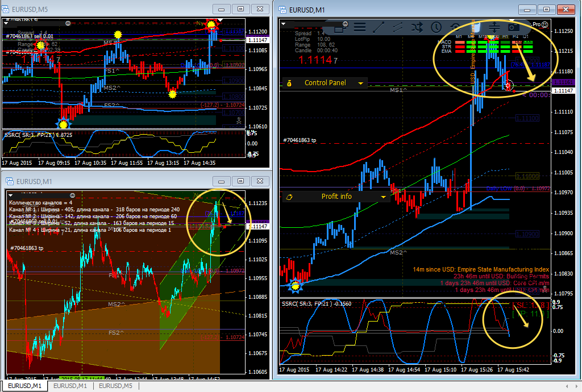Click the window layout icon in toolbar
Viewport: 582px width, 392px height.
(x=340, y=28)
